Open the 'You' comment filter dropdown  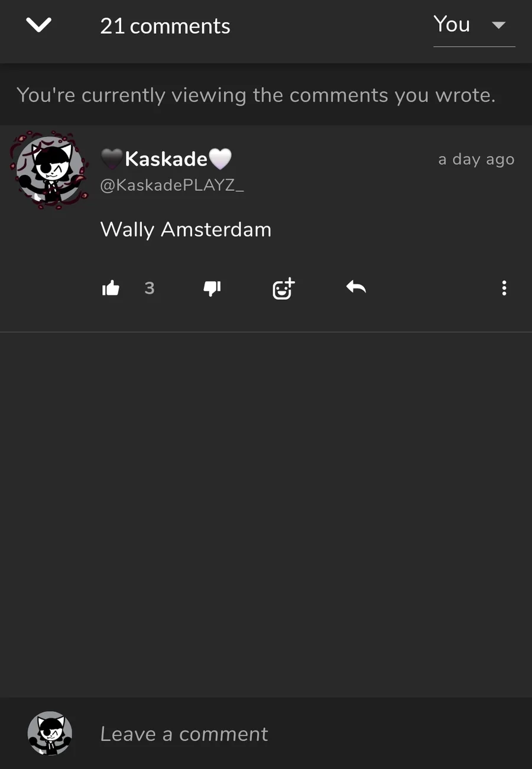(x=474, y=25)
